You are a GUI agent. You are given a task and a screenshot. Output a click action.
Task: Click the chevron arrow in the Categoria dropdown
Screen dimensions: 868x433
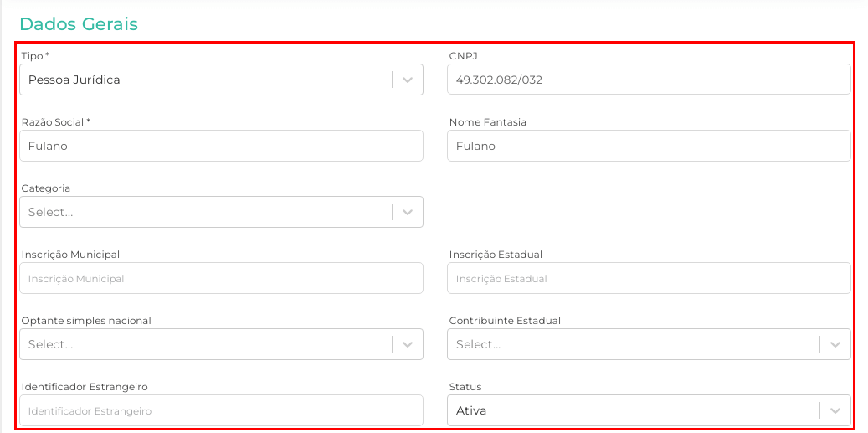408,212
